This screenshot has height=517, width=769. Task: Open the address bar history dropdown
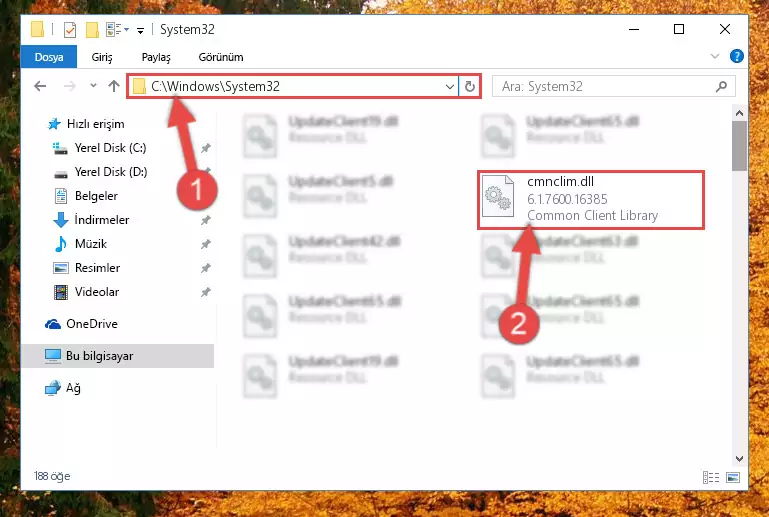coord(449,87)
